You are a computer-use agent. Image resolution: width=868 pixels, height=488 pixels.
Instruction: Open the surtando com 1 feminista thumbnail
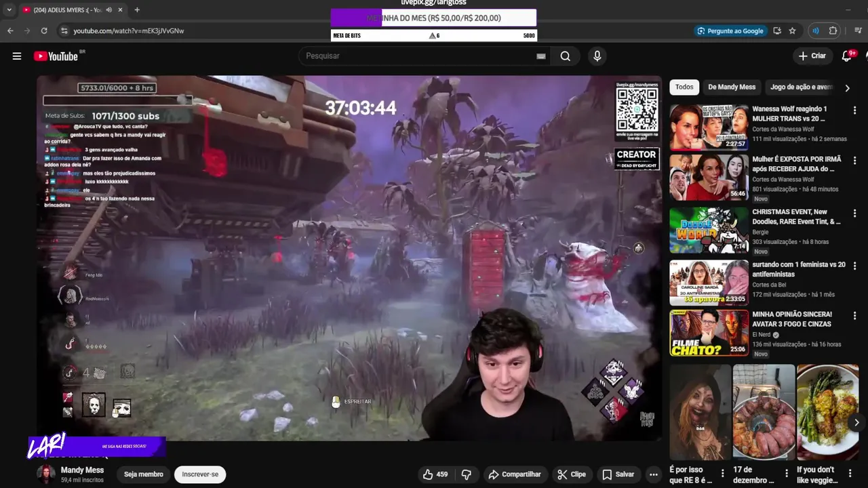click(709, 283)
